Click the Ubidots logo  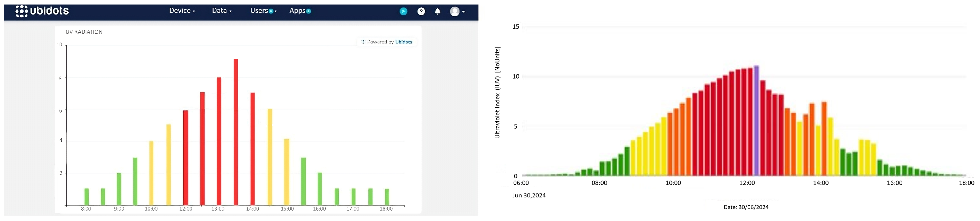click(42, 11)
